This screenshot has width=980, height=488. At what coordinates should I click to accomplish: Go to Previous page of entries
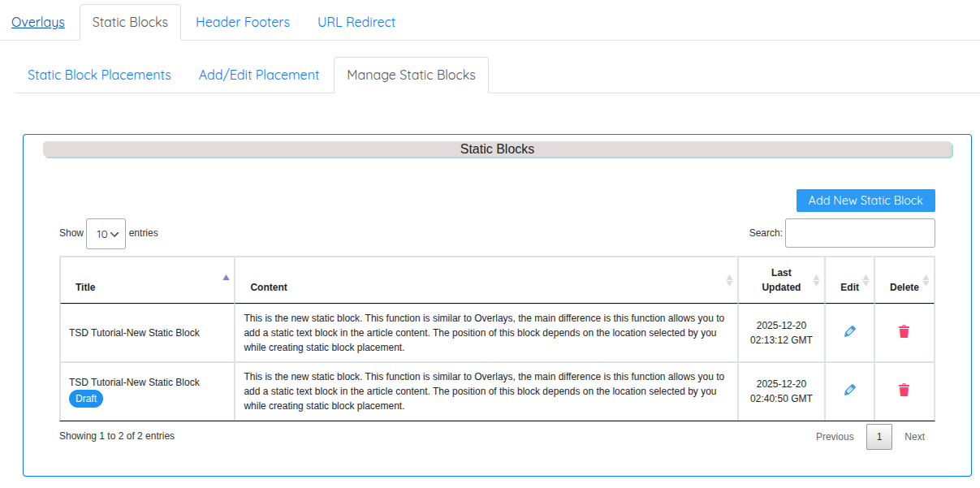click(x=835, y=437)
